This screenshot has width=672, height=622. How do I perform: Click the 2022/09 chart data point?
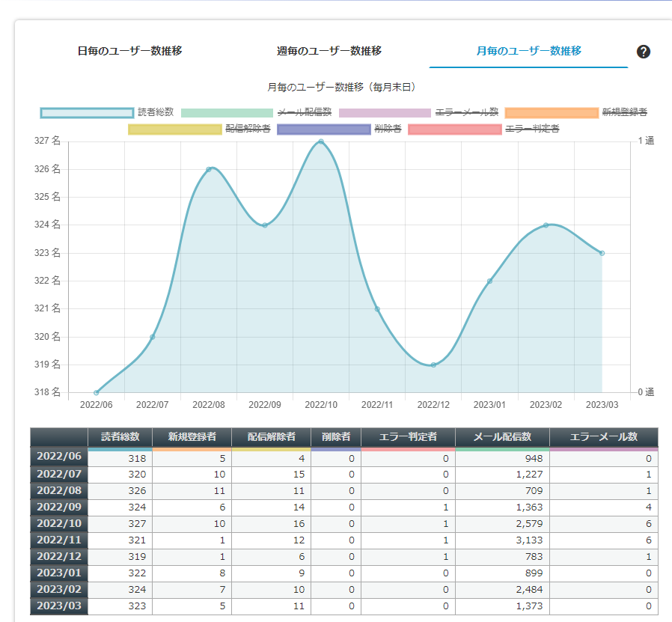point(265,225)
